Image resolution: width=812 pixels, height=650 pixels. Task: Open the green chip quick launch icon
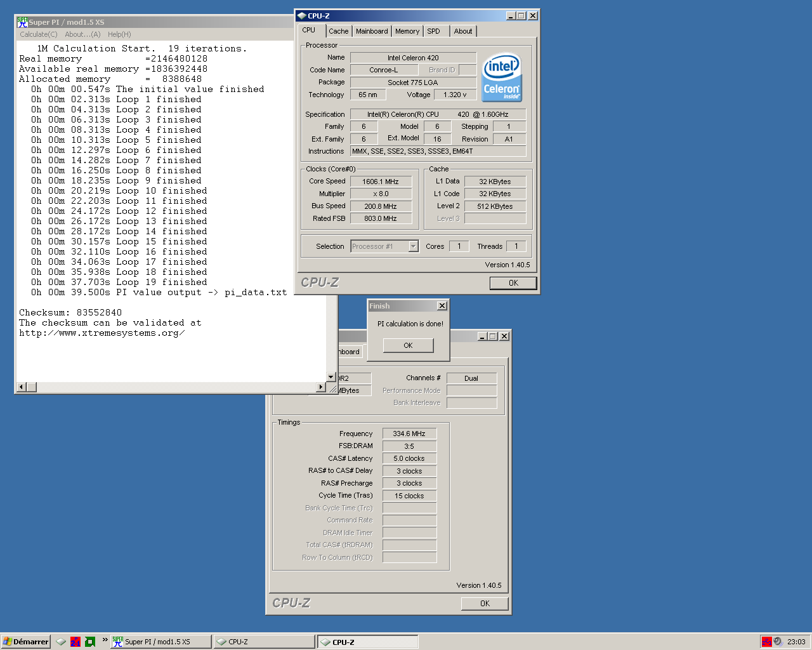tap(90, 642)
